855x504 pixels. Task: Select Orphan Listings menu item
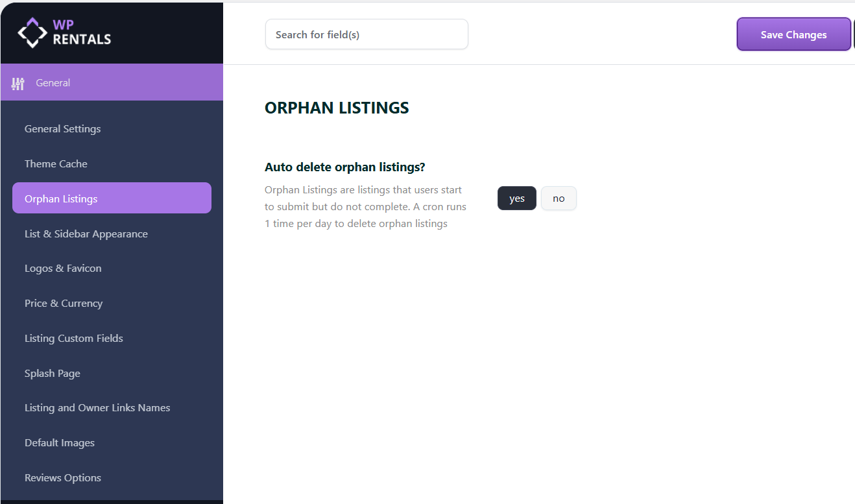click(x=61, y=198)
